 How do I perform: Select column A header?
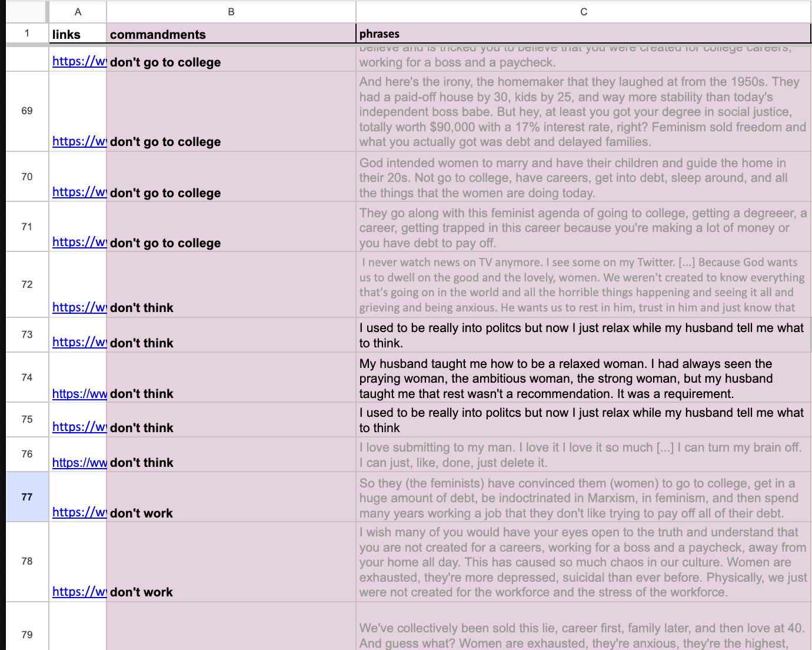tap(78, 12)
